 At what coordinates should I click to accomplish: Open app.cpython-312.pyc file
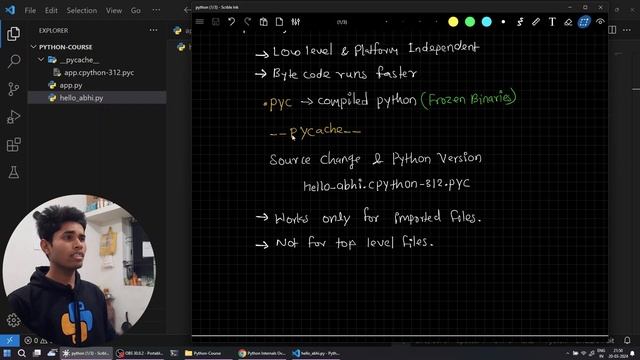point(99,73)
